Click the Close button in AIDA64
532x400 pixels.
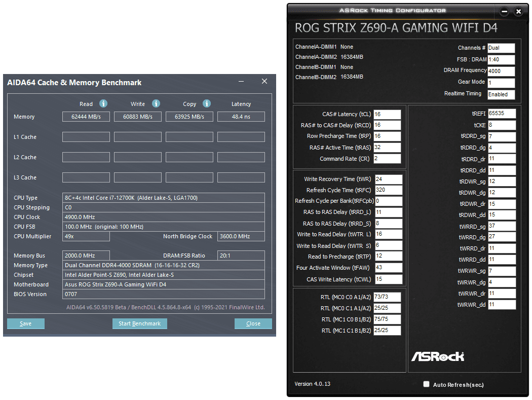(x=253, y=323)
